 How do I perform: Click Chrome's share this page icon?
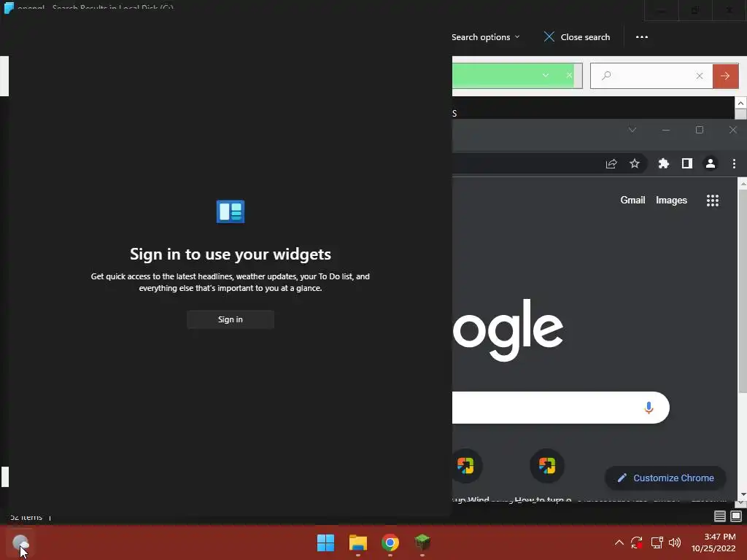click(x=611, y=164)
